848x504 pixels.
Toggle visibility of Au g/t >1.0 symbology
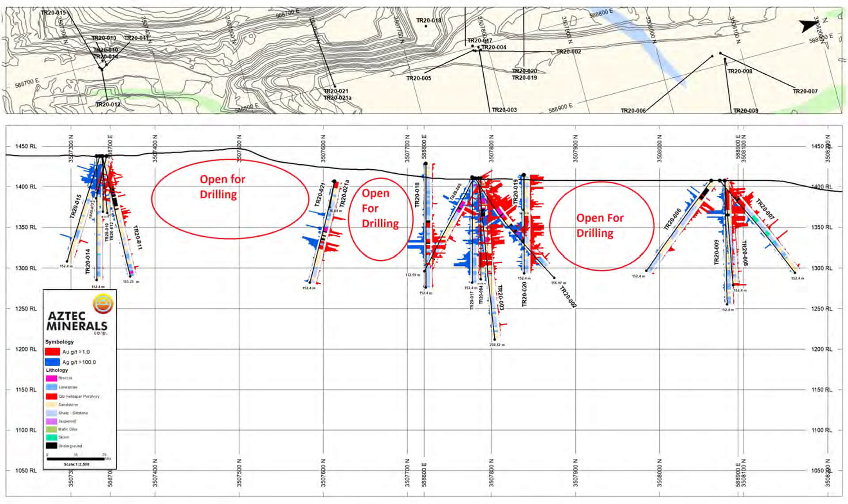point(53,352)
